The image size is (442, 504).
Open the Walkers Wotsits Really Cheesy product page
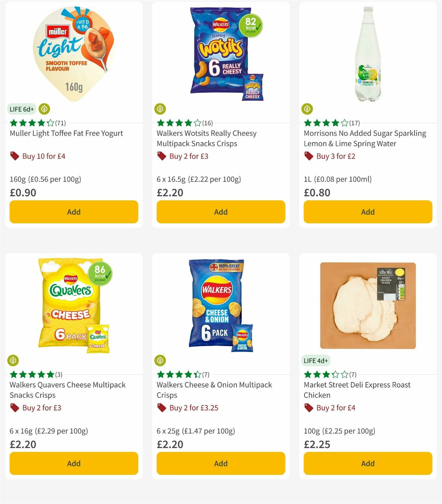pos(207,138)
